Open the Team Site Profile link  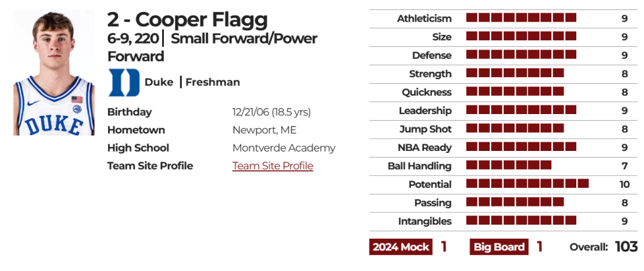click(x=273, y=166)
